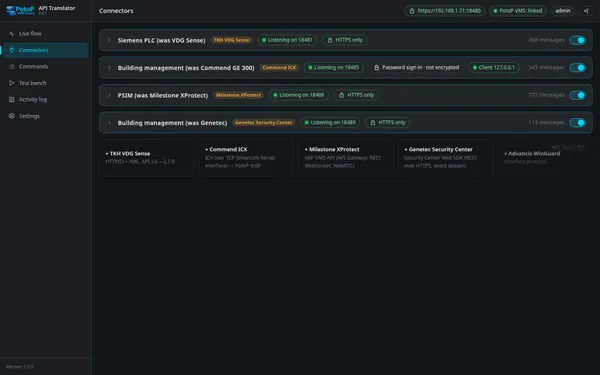Disable the Siemens PLC connector toggle
The height and width of the screenshot is (375, 600).
coord(577,40)
